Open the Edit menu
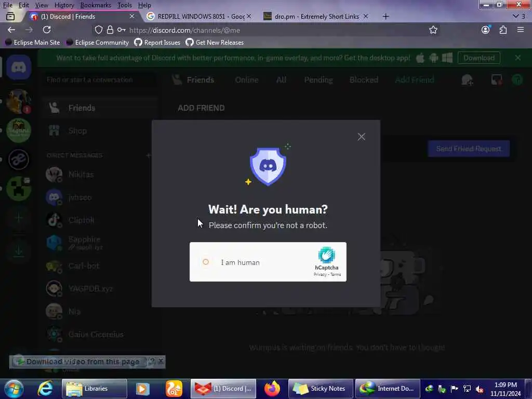 (23, 5)
